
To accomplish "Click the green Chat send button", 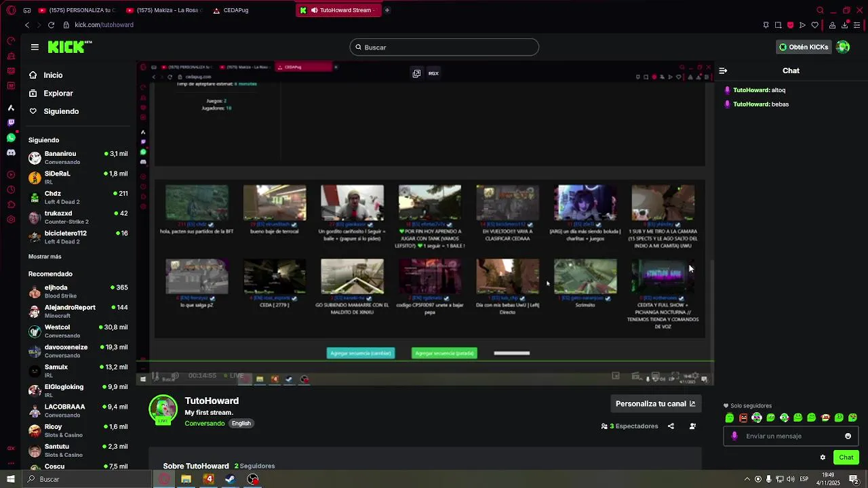I will pos(846,457).
